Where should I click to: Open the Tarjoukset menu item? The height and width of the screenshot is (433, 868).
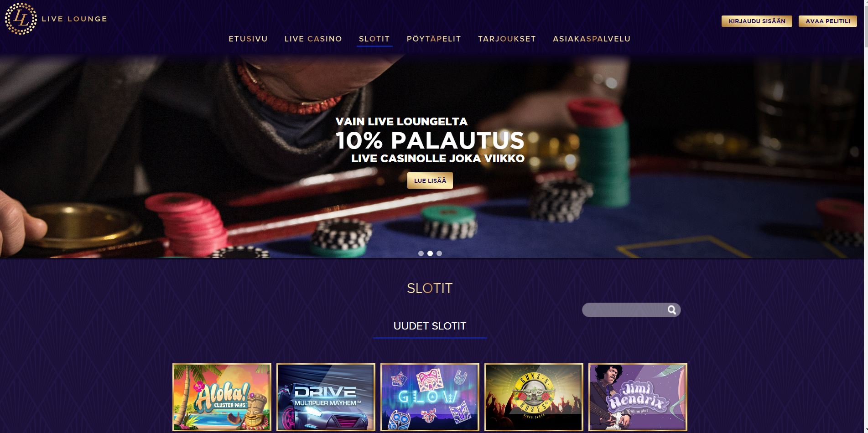(x=507, y=39)
